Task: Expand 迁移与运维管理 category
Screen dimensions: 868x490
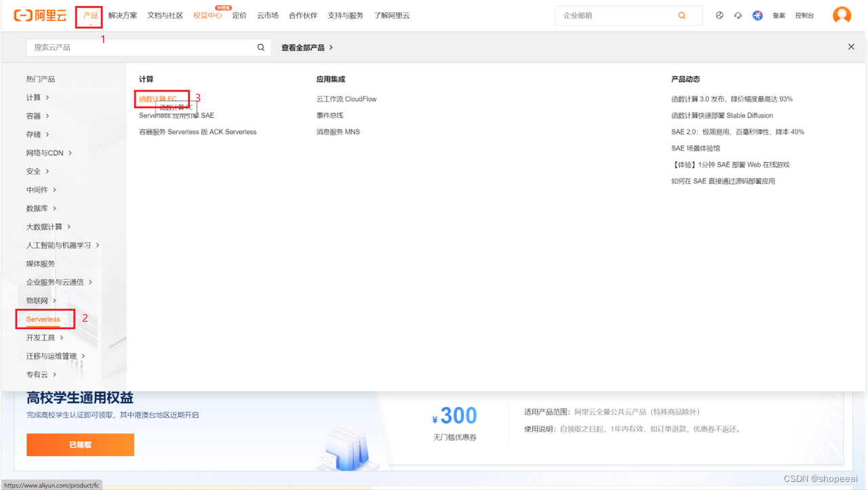Action: 56,356
